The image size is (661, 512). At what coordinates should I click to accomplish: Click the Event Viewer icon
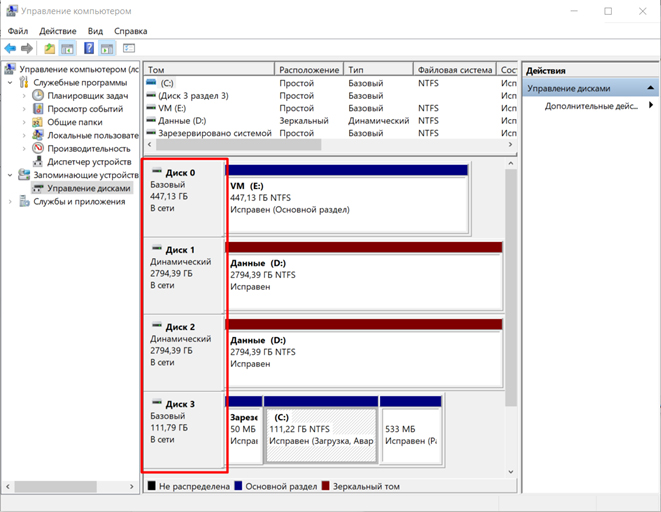point(38,109)
